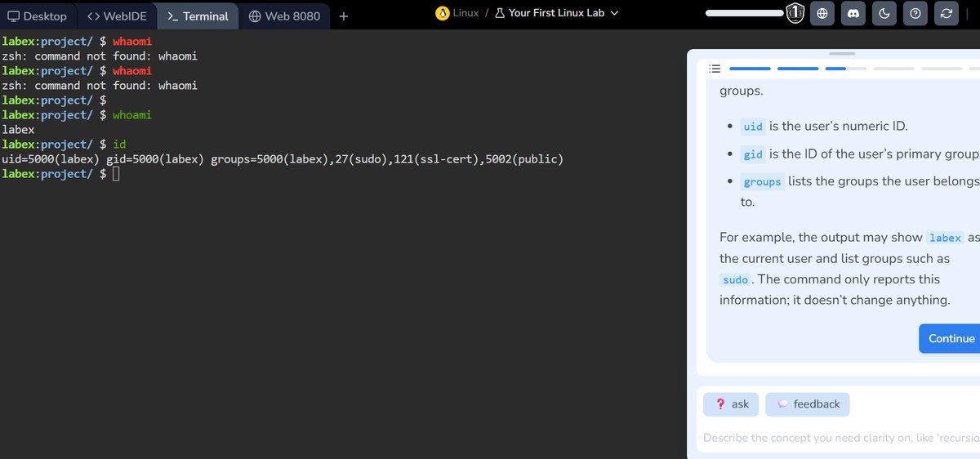Open the lab steps list icon
Viewport: 980px width, 459px height.
(715, 69)
